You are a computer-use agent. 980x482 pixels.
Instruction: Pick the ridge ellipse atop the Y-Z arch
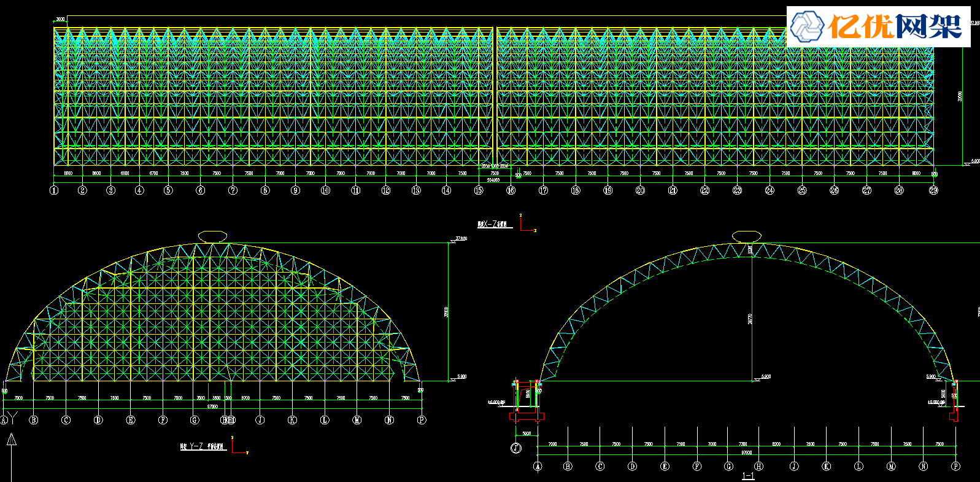[212, 236]
